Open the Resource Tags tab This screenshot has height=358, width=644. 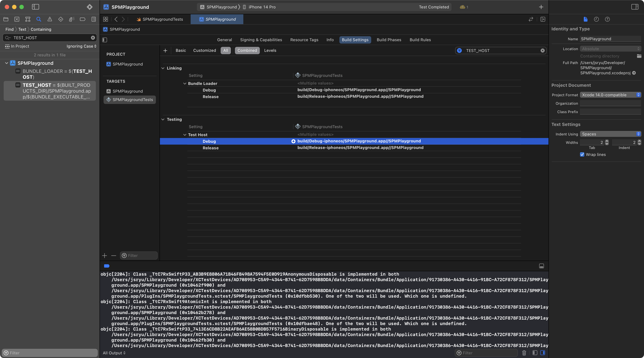click(304, 40)
